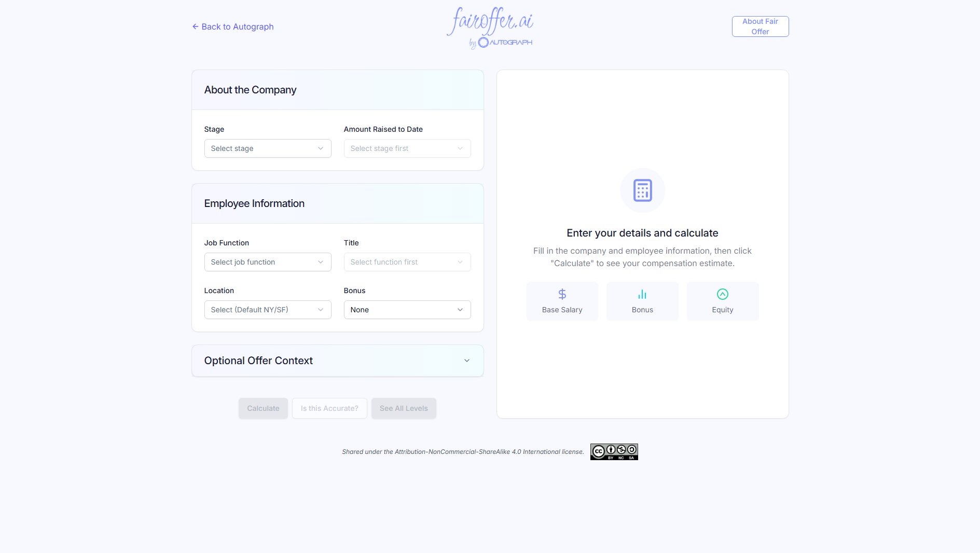Screen dimensions: 980x553
Task: Open the Amount Raised to Date dropdown
Action: coord(407,148)
